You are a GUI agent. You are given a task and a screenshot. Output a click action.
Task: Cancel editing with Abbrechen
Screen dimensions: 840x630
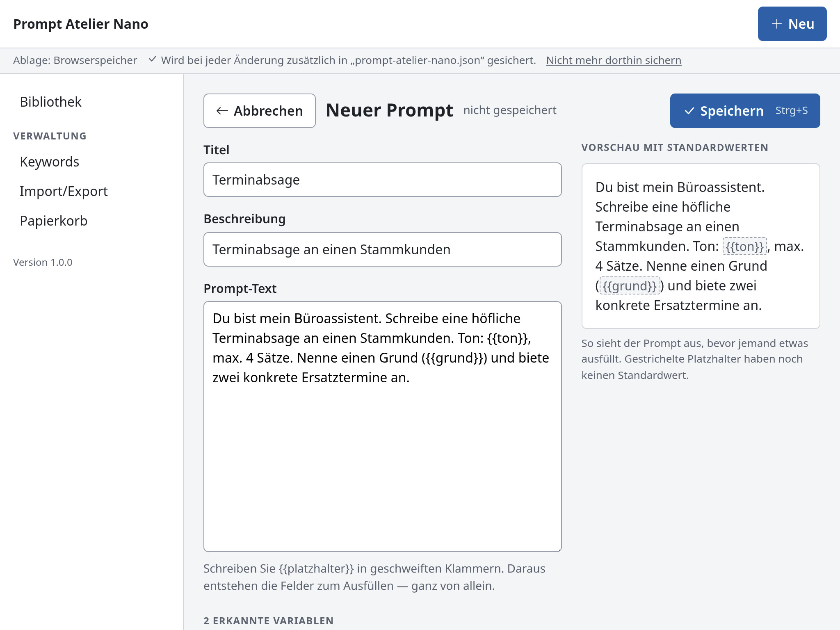point(260,111)
